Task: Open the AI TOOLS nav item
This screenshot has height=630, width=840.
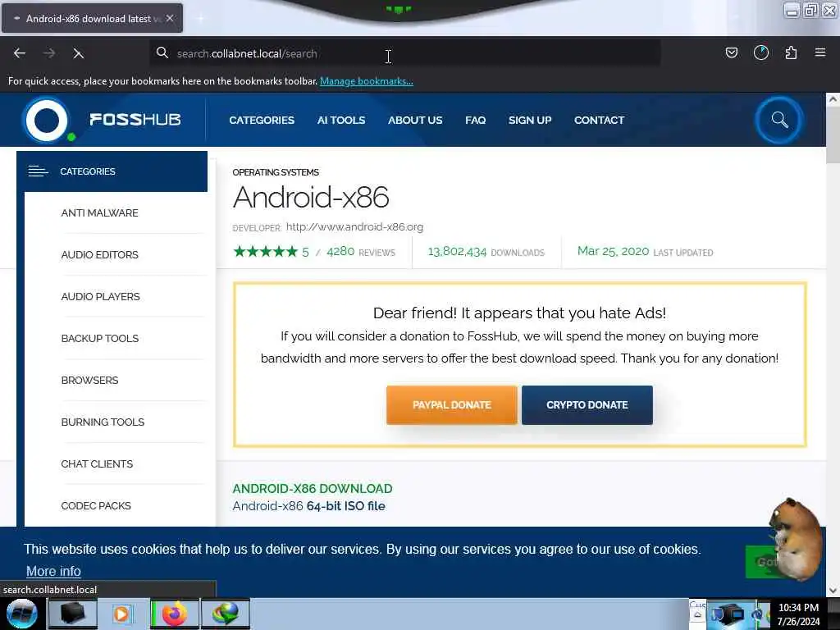Action: 340,120
